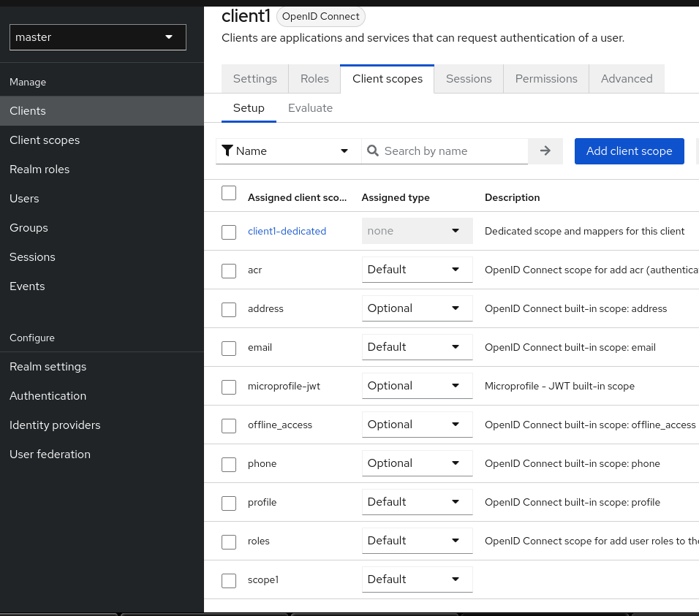The image size is (699, 616).
Task: Go to User federation in sidebar
Action: point(102,455)
